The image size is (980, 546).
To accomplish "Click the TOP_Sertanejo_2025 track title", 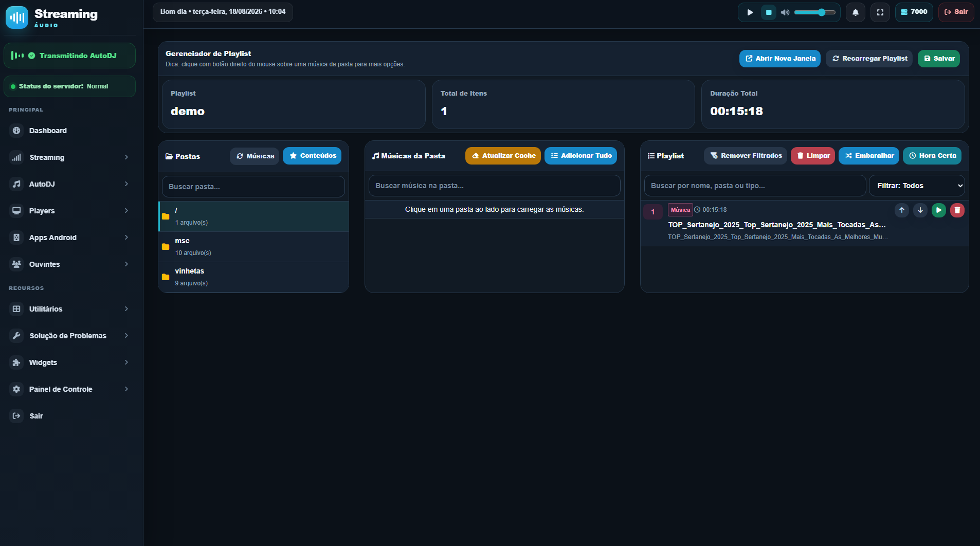I will click(776, 225).
